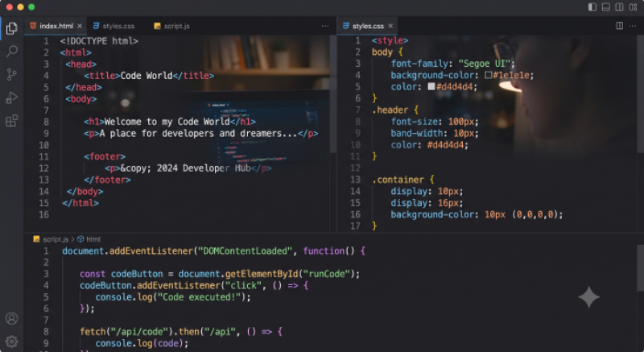Image resolution: width=644 pixels, height=352 pixels.
Task: Open color picker for #1e1e1e swatch
Action: pos(489,75)
